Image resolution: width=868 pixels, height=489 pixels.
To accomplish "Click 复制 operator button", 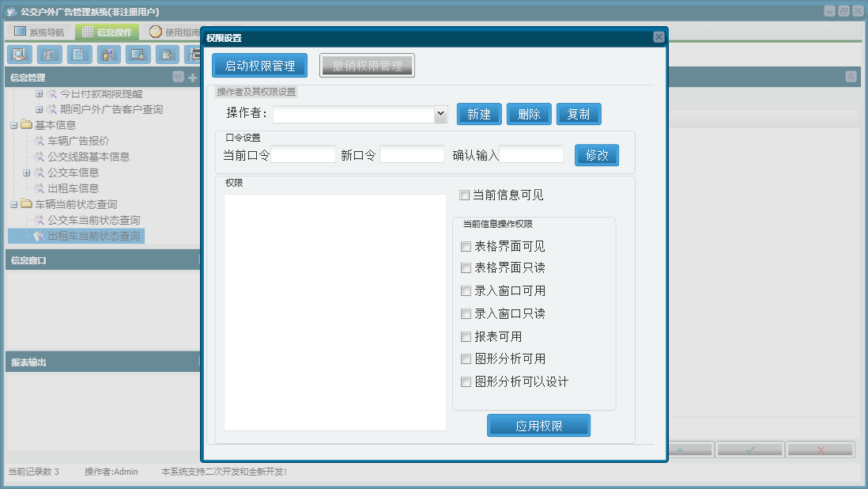I will pos(579,114).
